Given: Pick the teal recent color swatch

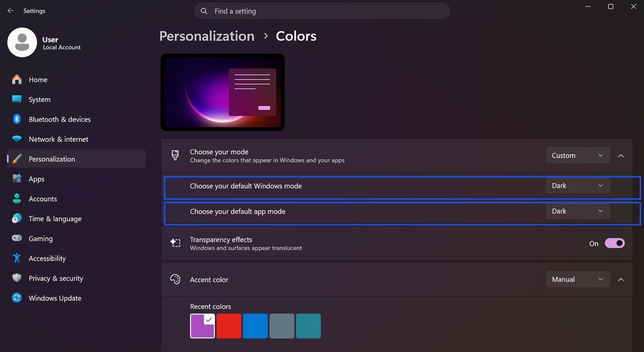Looking at the screenshot, I should [308, 326].
